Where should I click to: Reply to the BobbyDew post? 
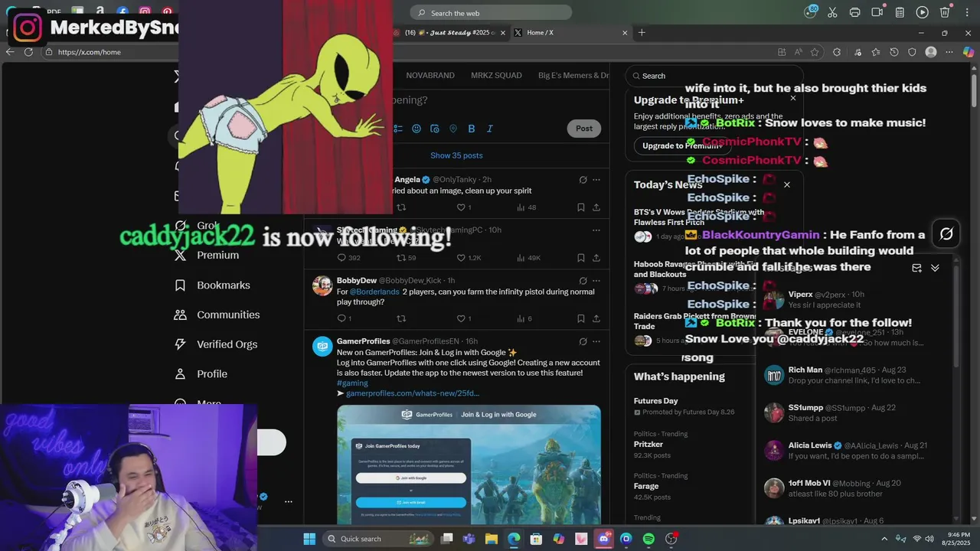point(344,318)
